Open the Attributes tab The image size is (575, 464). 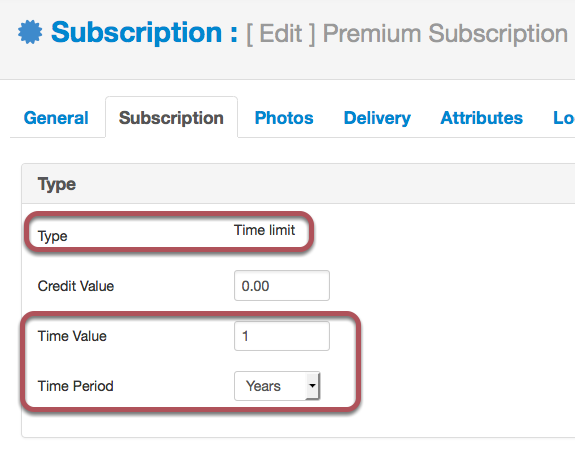pyautogui.click(x=481, y=118)
